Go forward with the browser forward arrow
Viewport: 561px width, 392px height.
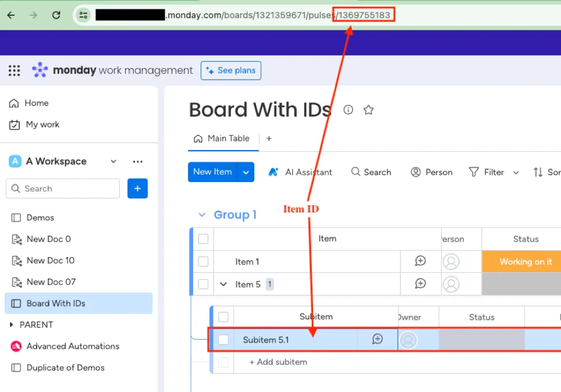pos(33,15)
